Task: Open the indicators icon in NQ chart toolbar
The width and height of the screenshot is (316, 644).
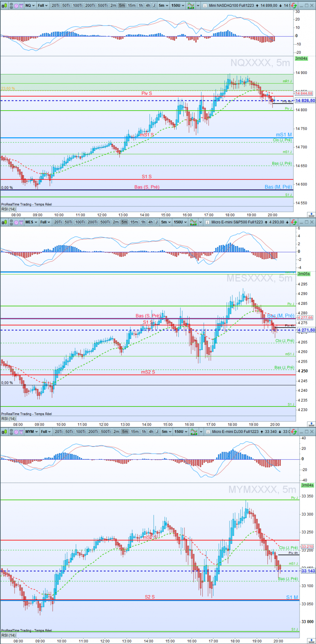Action: point(191,6)
